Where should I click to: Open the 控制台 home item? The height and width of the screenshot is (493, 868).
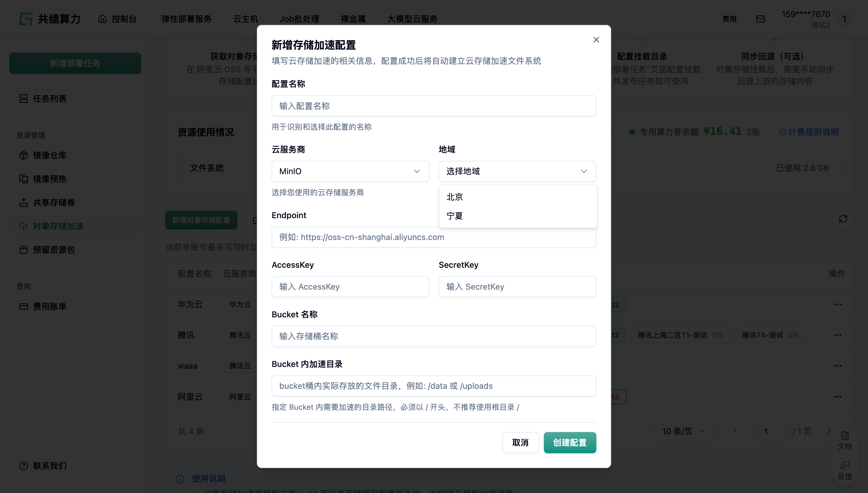[x=117, y=19]
